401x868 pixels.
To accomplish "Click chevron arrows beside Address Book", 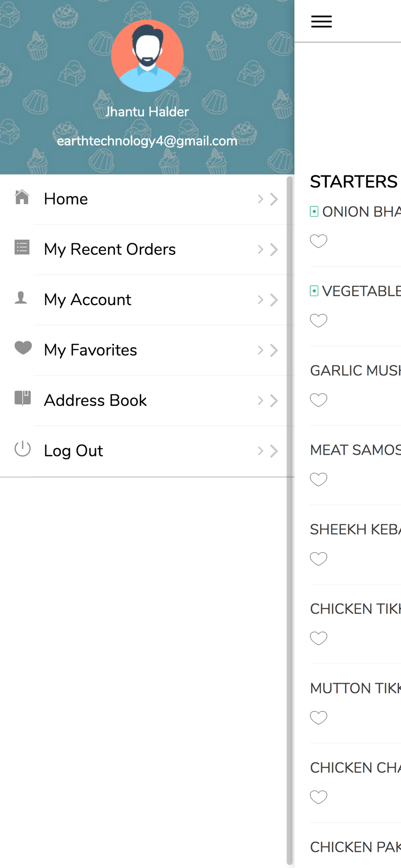I will pyautogui.click(x=268, y=401).
